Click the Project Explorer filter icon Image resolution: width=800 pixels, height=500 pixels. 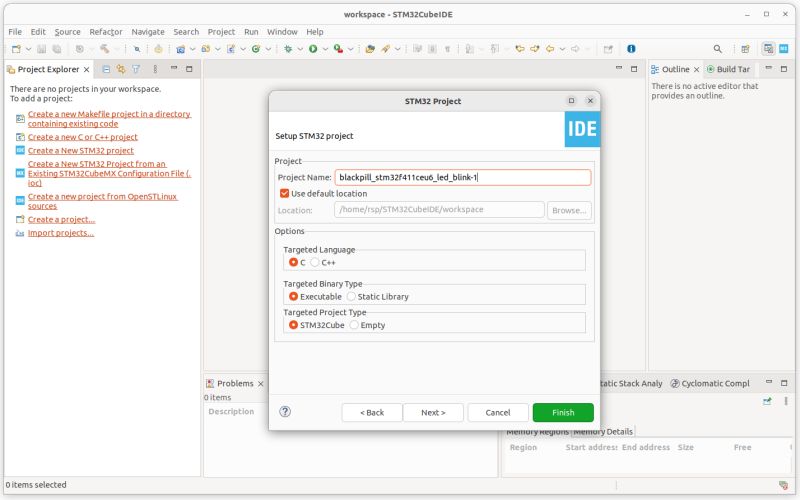(x=136, y=69)
